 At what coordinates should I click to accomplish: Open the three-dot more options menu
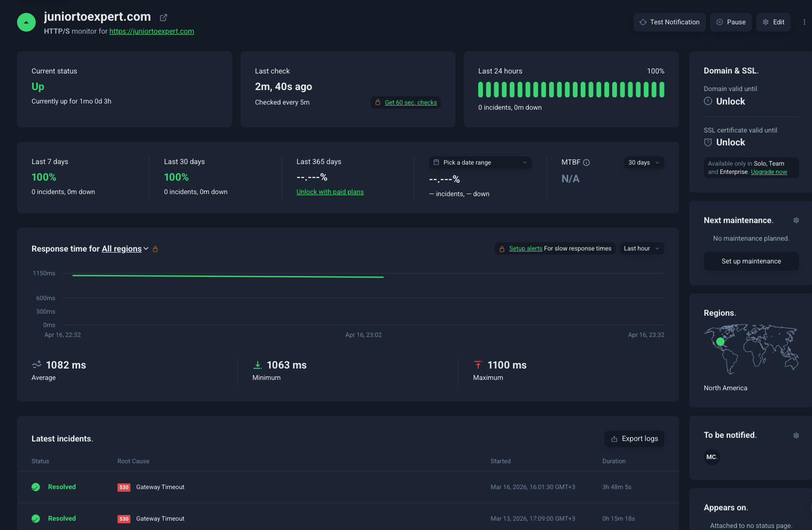[x=804, y=22]
